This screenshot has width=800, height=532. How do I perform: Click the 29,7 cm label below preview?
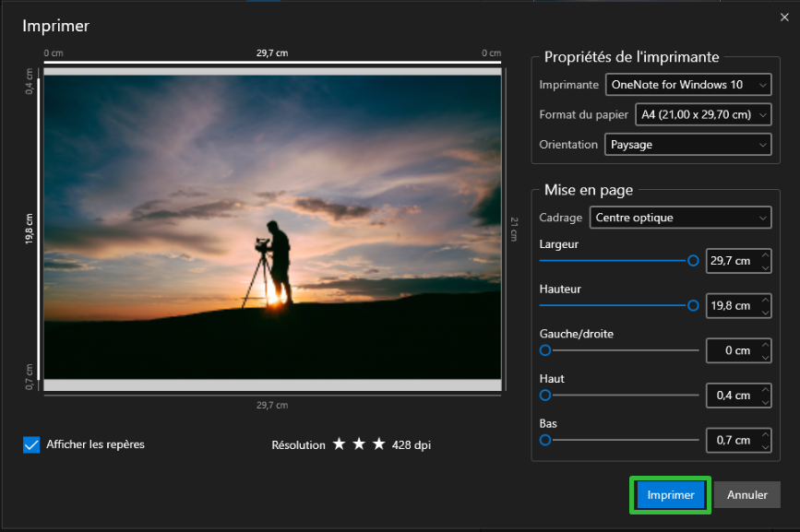point(272,405)
